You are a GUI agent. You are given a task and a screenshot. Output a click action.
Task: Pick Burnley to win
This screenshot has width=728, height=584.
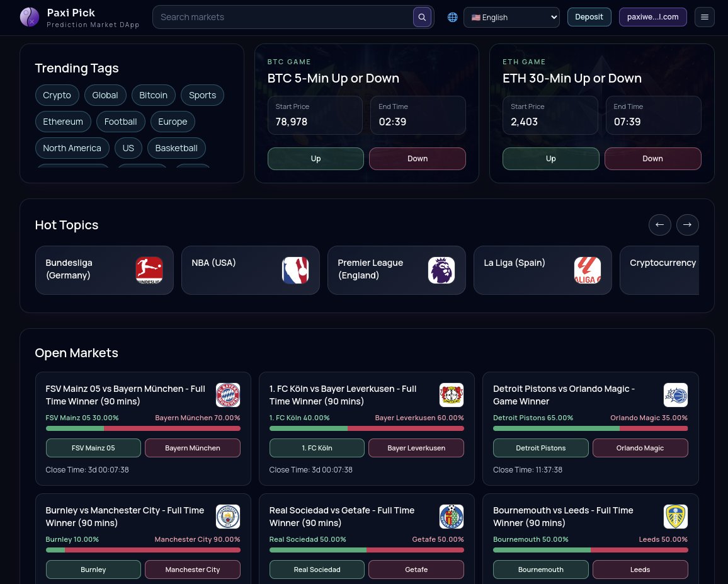(93, 570)
